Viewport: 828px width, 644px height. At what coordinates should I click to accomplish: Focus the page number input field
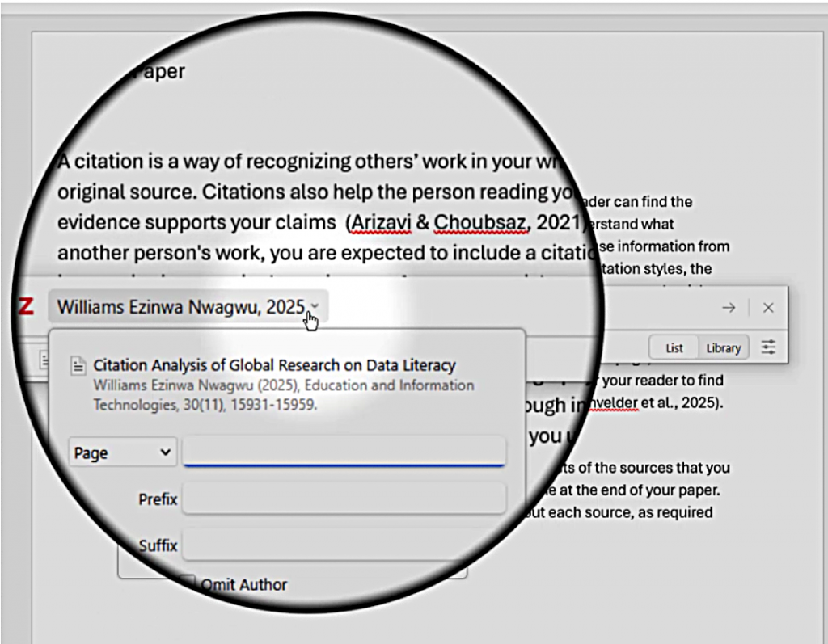tap(344, 451)
